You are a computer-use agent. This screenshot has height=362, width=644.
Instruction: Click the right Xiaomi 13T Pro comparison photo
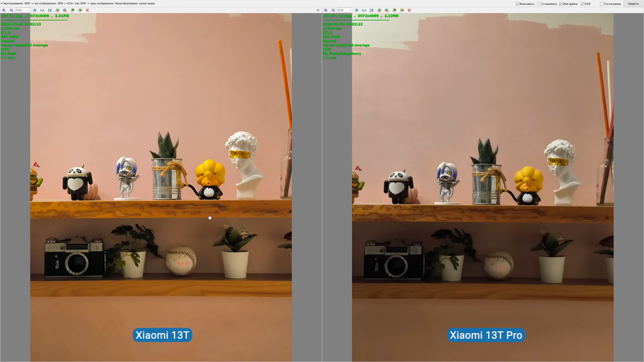pos(483,187)
